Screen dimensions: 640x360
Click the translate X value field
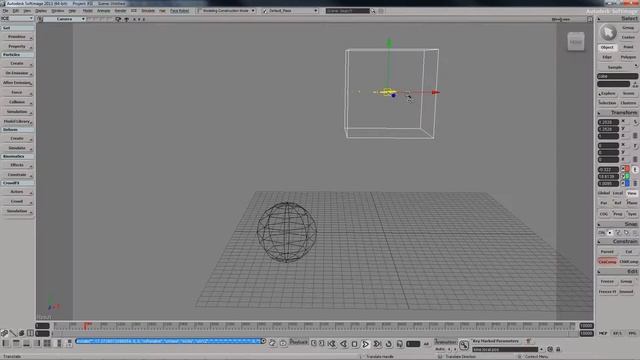[608, 169]
